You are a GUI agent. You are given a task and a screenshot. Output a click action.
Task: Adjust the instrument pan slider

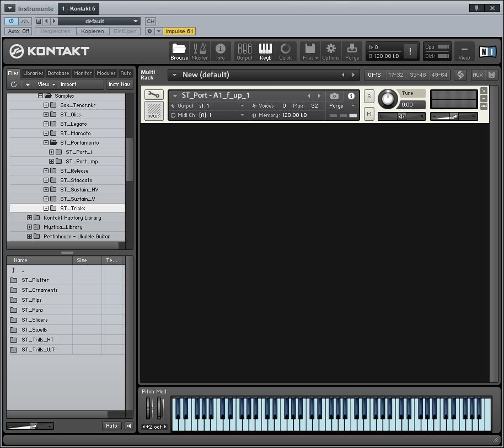pos(401,116)
